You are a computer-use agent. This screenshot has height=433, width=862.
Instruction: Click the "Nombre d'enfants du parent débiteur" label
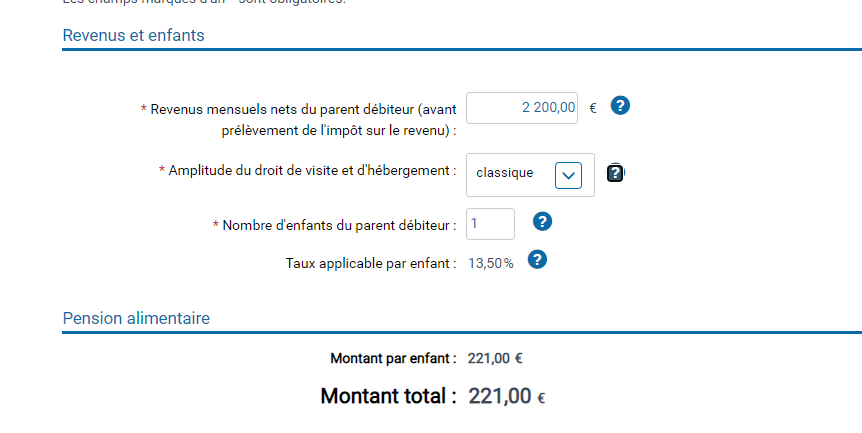coord(334,225)
